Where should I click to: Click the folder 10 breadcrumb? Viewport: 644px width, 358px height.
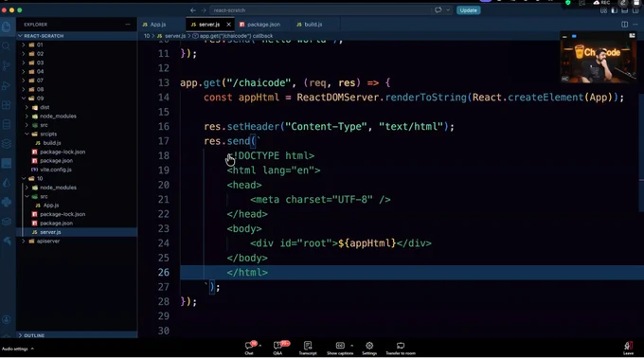pyautogui.click(x=146, y=36)
